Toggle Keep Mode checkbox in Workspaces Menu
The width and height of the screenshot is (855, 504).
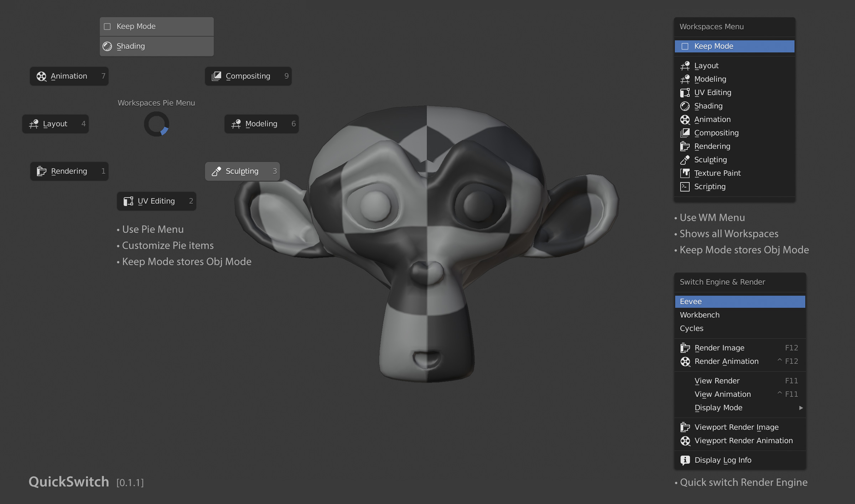685,46
